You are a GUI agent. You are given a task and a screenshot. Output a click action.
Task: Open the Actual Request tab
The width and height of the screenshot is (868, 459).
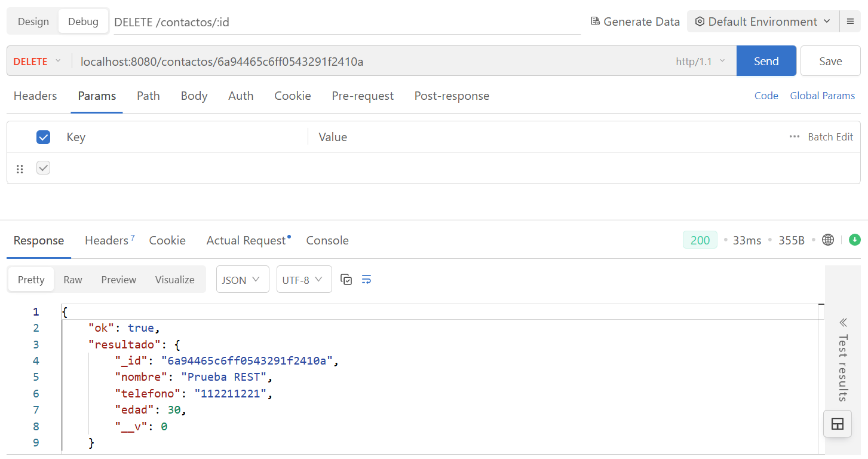(249, 240)
